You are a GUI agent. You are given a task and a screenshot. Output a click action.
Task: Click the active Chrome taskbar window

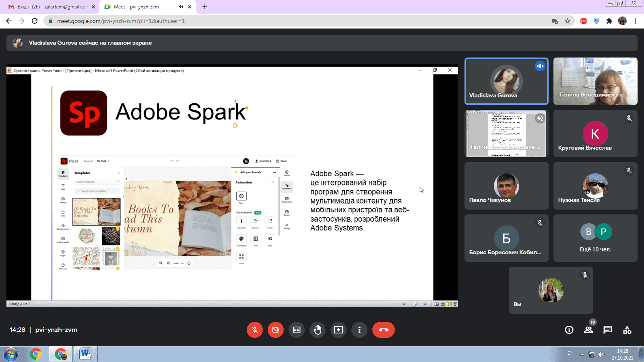(61, 354)
